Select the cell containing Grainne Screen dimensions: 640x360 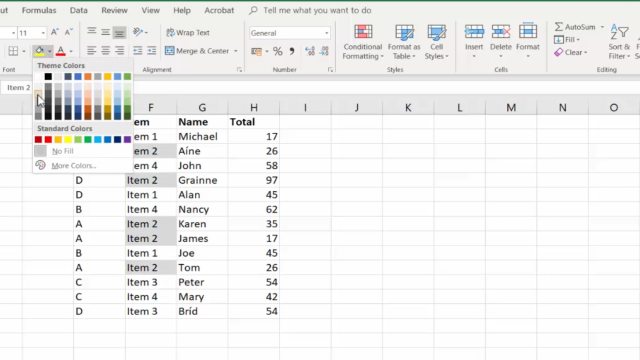pyautogui.click(x=202, y=180)
